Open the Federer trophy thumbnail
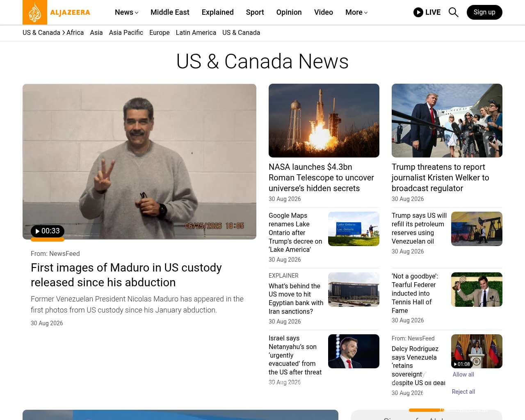This screenshot has height=420, width=525. (x=477, y=290)
